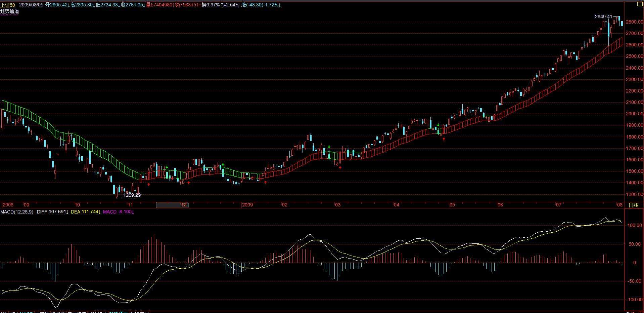
Task: Click the red buy arrow in January 2009
Action: tap(266, 182)
